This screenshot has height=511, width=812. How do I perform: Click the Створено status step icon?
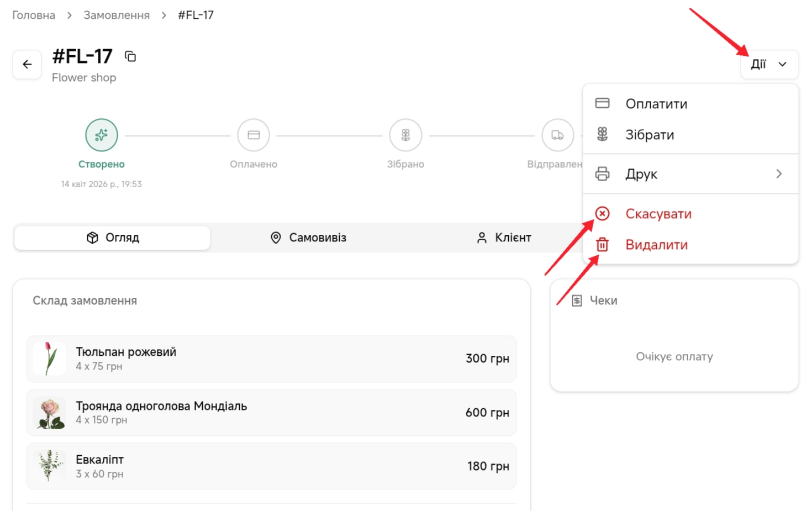tap(102, 135)
